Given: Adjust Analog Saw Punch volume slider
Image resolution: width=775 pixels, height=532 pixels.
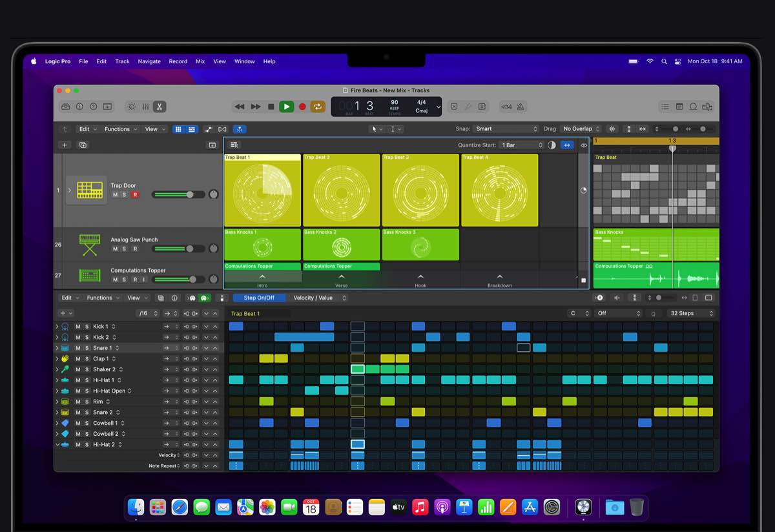Looking at the screenshot, I should pyautogui.click(x=178, y=249).
